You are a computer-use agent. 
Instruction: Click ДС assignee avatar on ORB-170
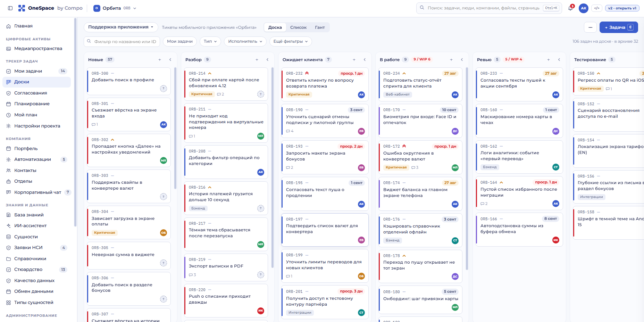[455, 131]
